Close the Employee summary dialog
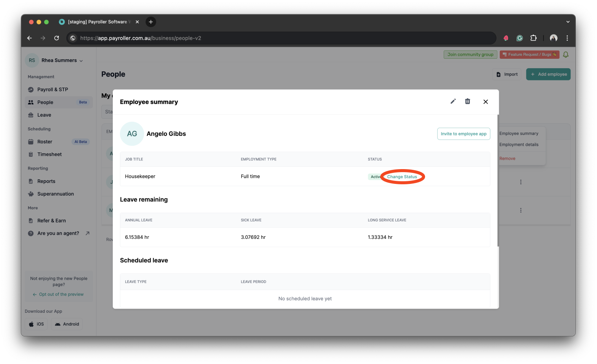The width and height of the screenshot is (597, 364). [485, 102]
